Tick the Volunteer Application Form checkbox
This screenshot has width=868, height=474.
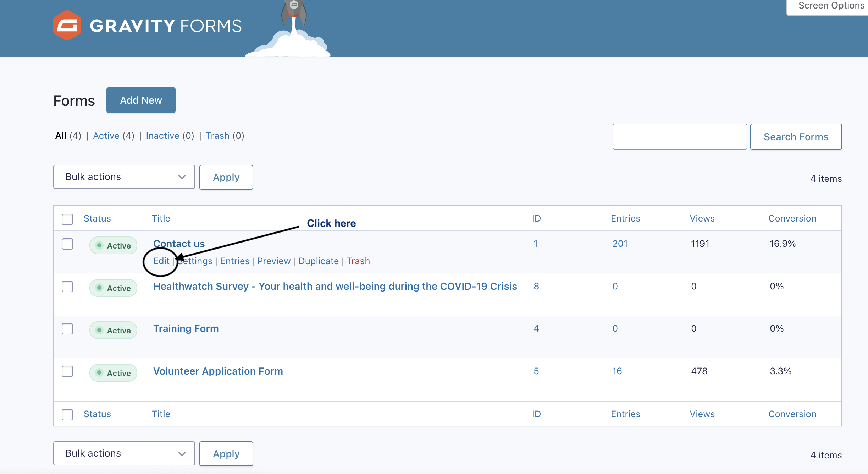pos(67,371)
